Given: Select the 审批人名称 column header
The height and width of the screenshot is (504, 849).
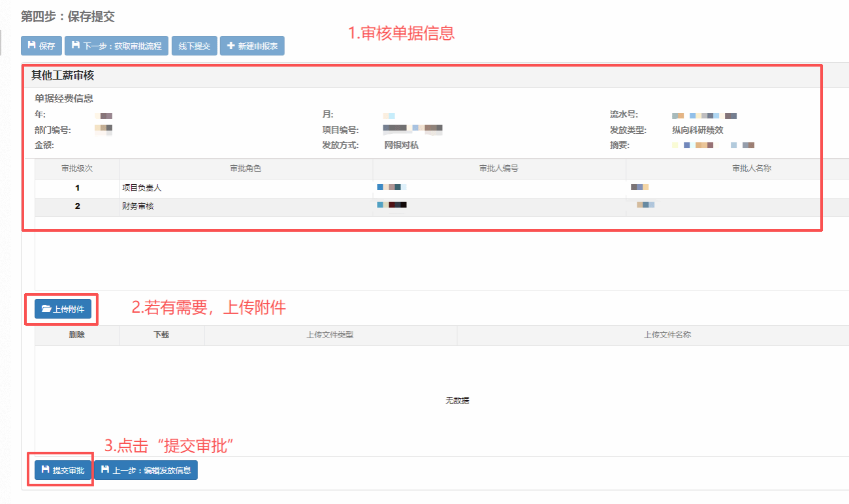Looking at the screenshot, I should click(x=752, y=168).
